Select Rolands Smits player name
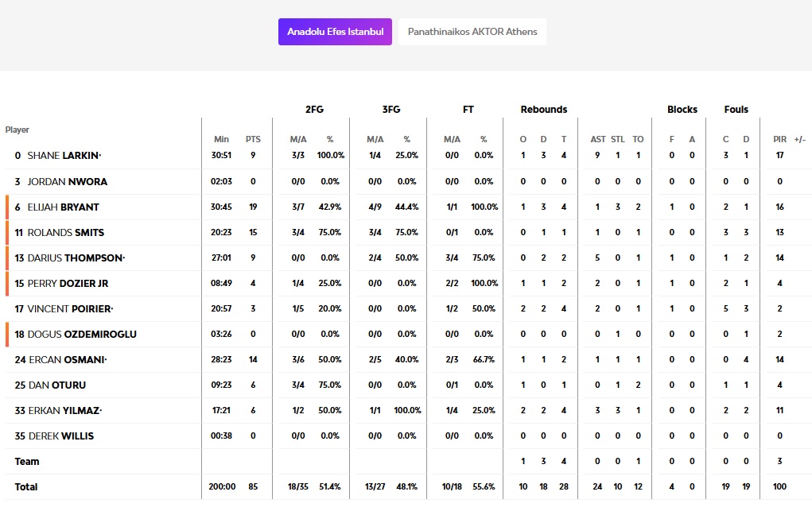Screen dimensions: 812x515 tap(65, 233)
